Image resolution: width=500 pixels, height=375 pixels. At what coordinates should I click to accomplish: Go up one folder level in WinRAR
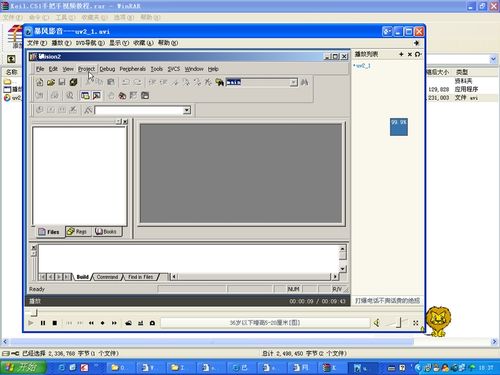pos(11,59)
